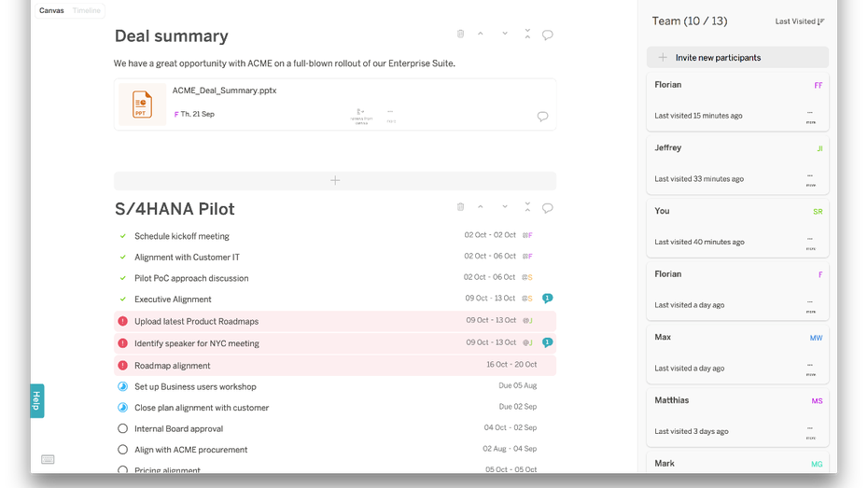868x488 pixels.
Task: Delete the Deal summary section via trash icon
Action: 460,35
